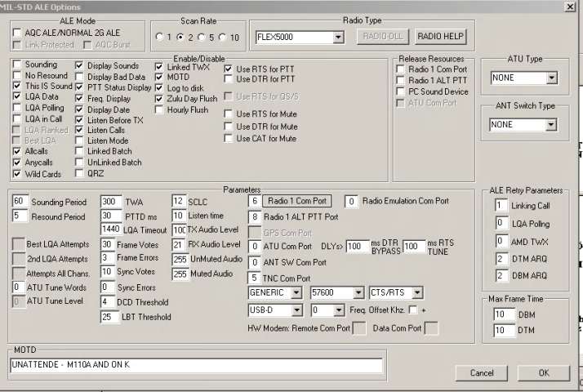Enable the AQC ALE/NORMAL 2G ALE checkbox
Image resolution: width=583 pixels, height=392 pixels.
(x=19, y=32)
